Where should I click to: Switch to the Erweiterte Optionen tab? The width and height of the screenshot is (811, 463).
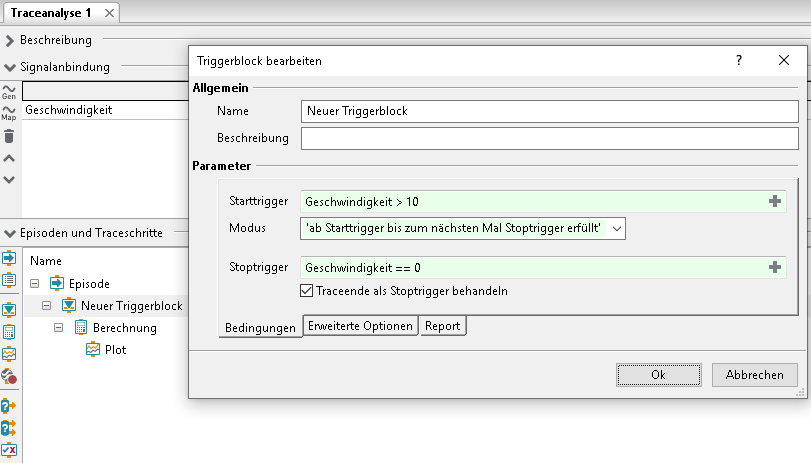pos(360,326)
